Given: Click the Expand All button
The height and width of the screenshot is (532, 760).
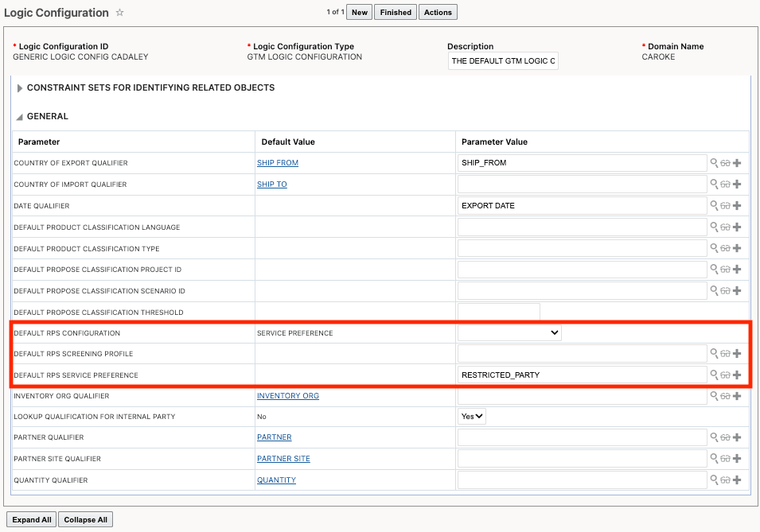Looking at the screenshot, I should tap(31, 519).
